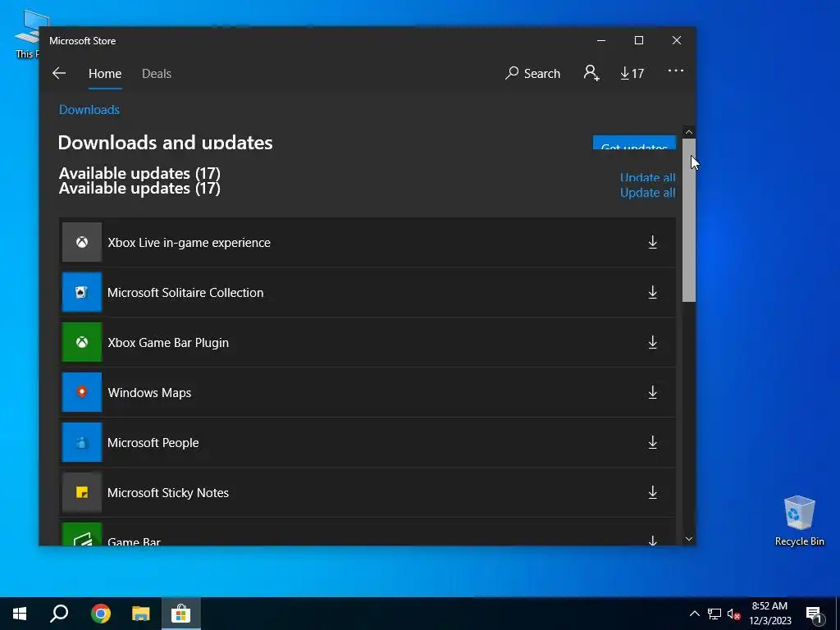Open the Store search
This screenshot has width=840, height=630.
coord(532,73)
